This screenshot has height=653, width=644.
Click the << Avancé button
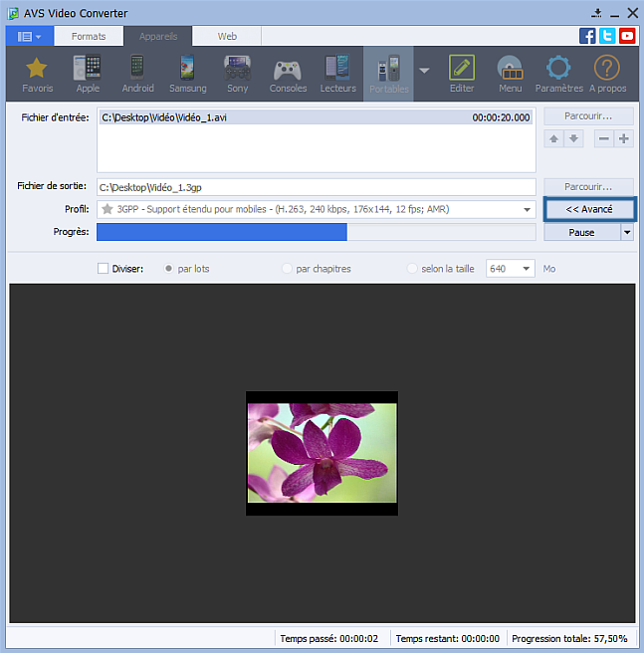589,209
